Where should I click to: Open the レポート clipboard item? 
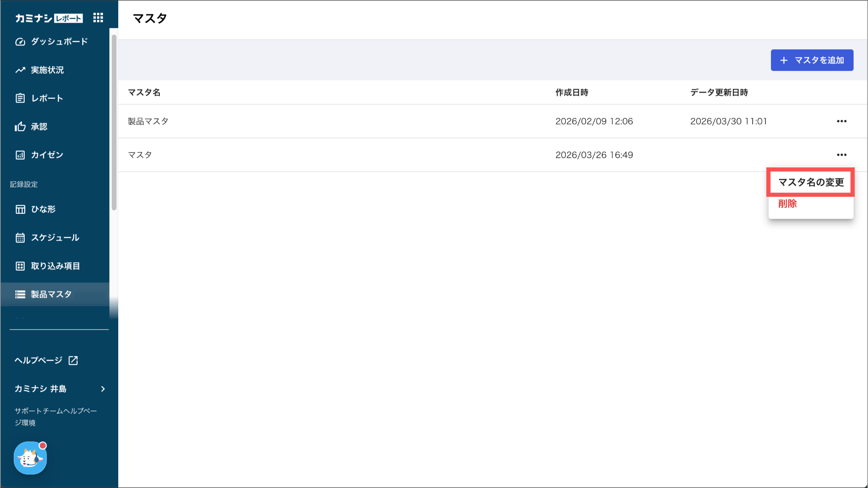47,98
